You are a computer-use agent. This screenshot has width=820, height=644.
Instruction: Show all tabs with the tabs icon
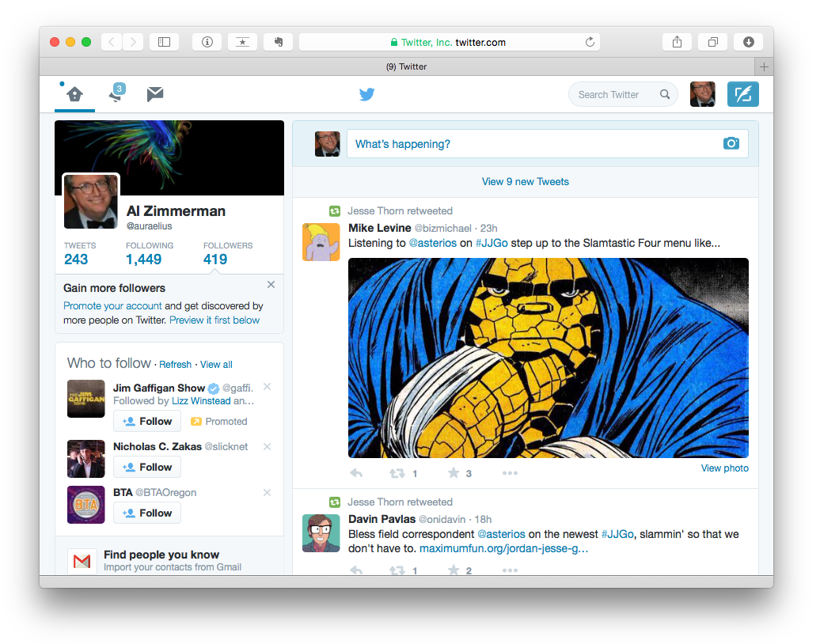[x=713, y=42]
